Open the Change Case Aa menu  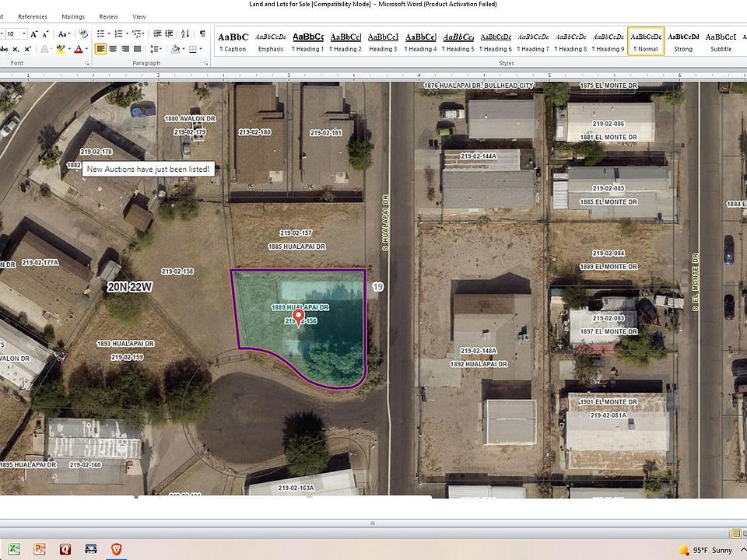click(64, 33)
